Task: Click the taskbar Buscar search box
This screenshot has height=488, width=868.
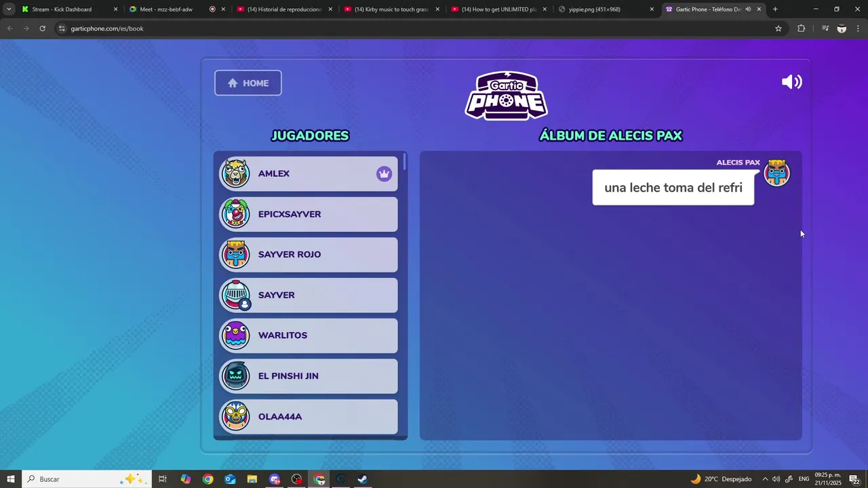Action: tap(86, 479)
